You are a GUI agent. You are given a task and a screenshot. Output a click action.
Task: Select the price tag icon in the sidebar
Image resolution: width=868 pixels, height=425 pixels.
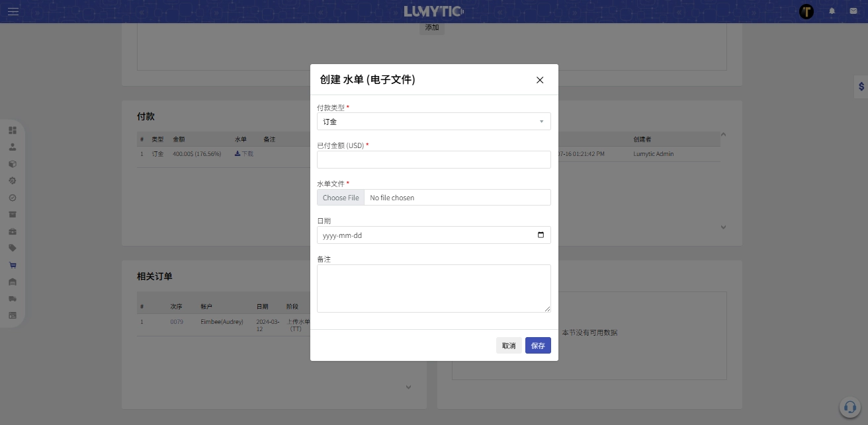point(13,248)
